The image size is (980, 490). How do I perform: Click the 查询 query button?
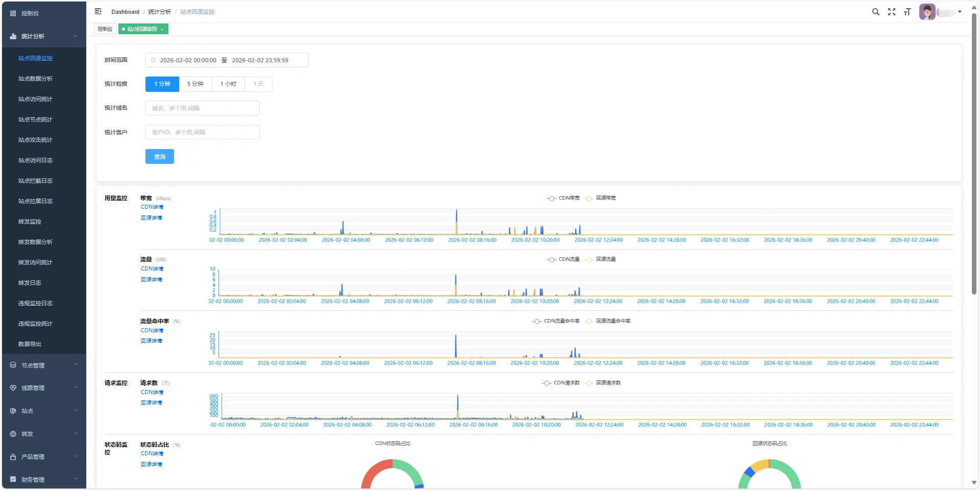click(x=159, y=157)
